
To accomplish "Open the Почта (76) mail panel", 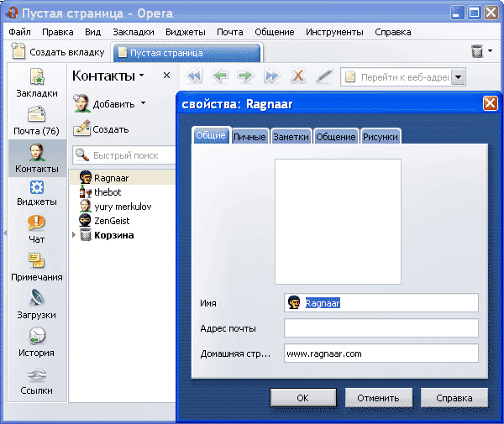I will coord(37,121).
